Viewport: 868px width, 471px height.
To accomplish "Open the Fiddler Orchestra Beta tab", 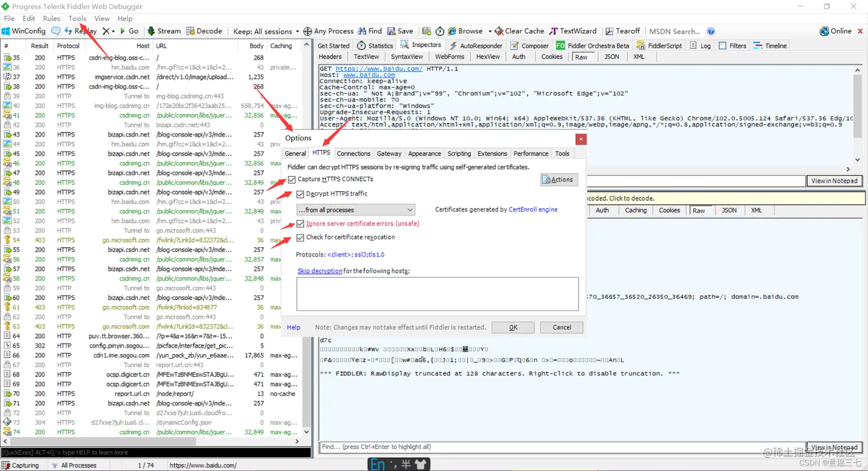I will [x=592, y=45].
